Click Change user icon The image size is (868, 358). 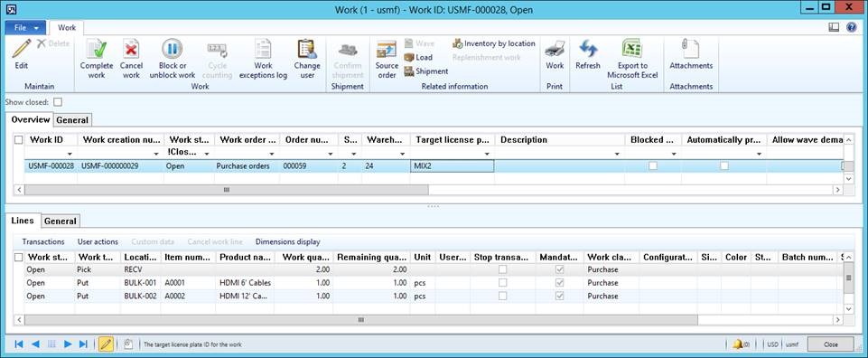[307, 50]
